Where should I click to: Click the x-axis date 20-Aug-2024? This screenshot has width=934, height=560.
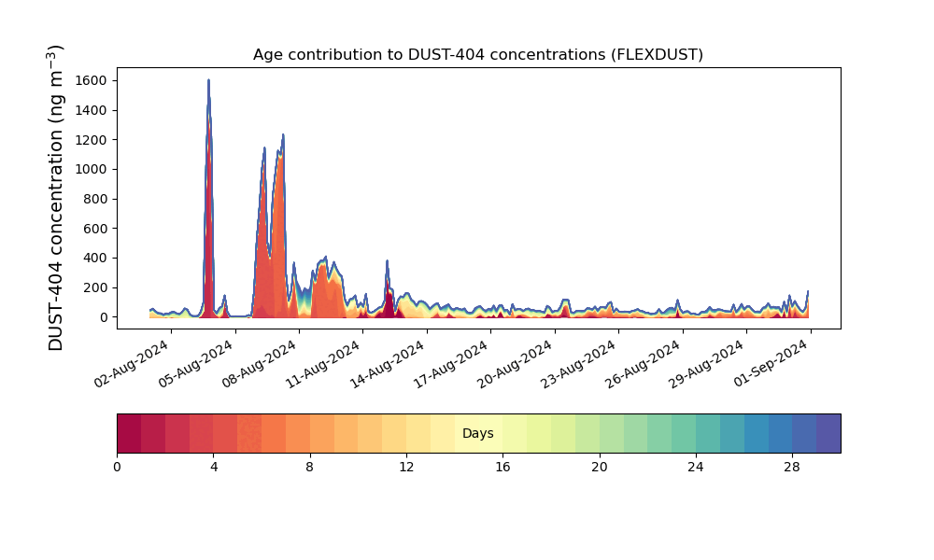click(516, 364)
